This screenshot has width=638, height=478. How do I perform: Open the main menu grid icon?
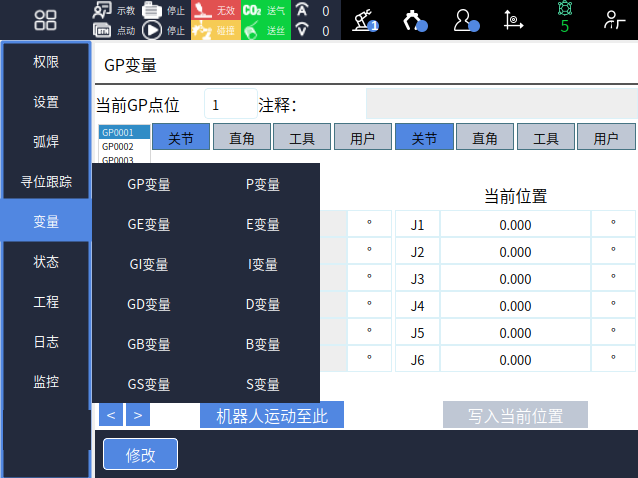45,20
